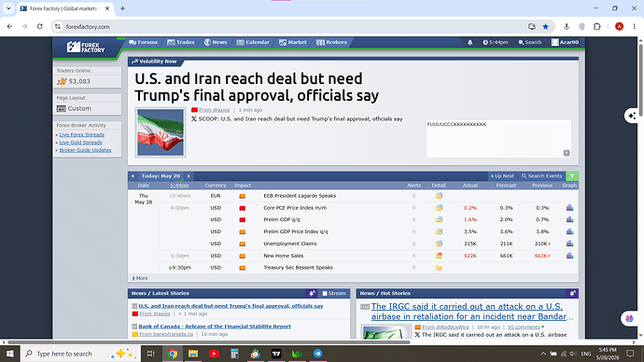Viewport: 644px width, 362px height.
Task: Open graph icon for Unemployment Claims
Action: 569,244
